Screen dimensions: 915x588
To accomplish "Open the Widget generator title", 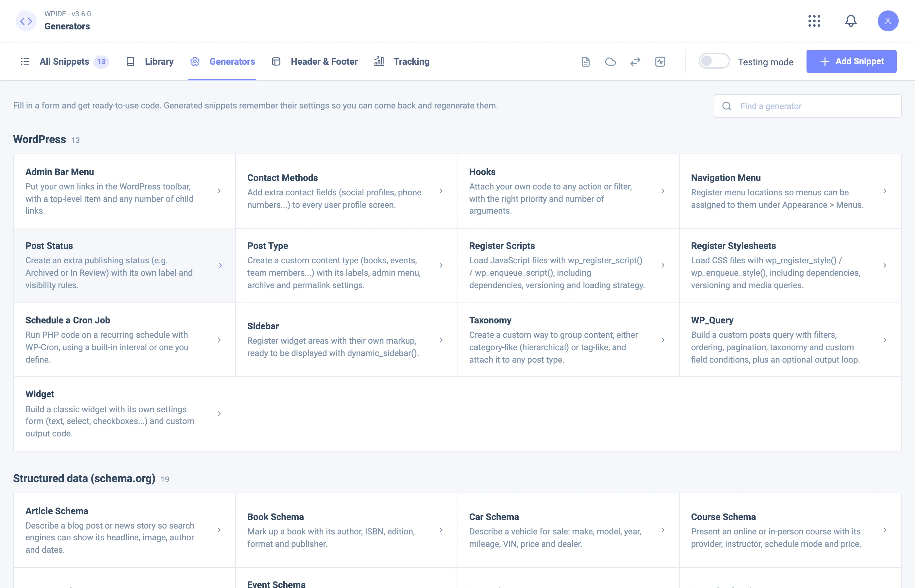I will (x=40, y=394).
